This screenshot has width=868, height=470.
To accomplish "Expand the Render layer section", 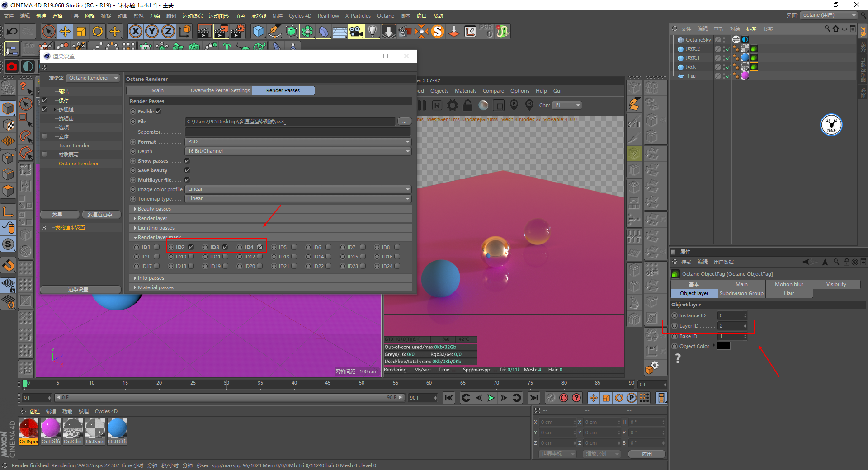I will [270, 218].
